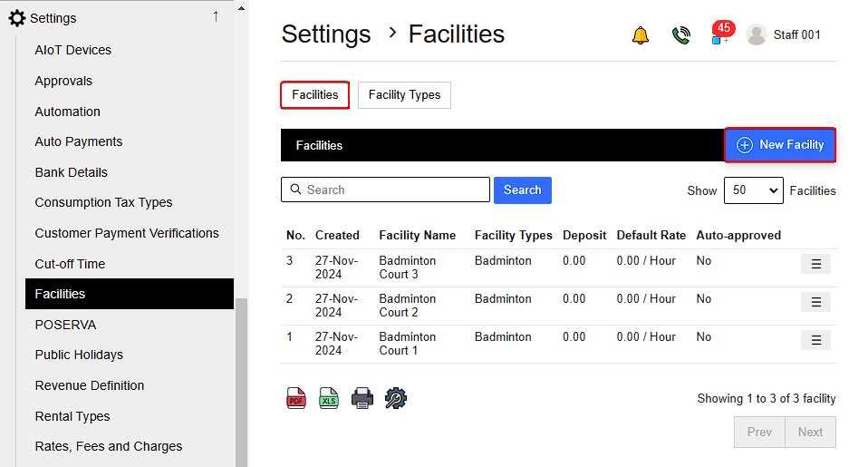Screen dimensions: 868x467
Task: Open Badminton Court 2 row menu
Action: [815, 302]
